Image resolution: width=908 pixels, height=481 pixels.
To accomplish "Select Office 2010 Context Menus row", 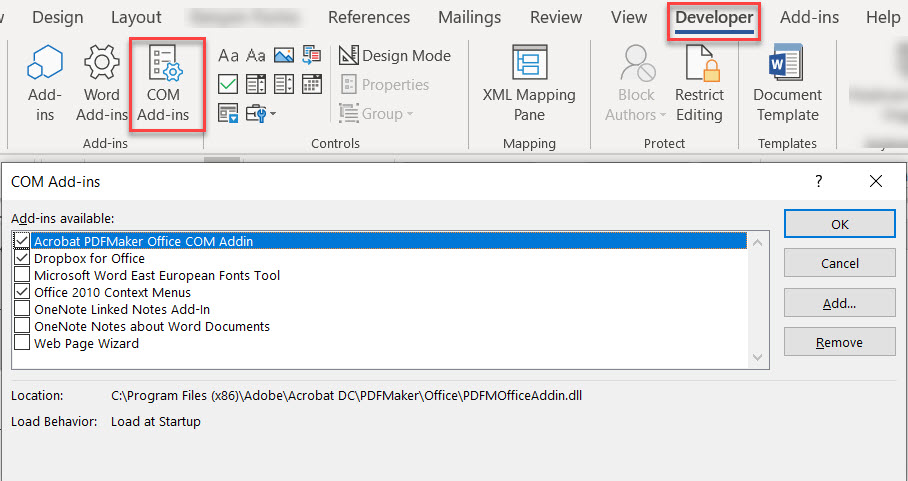I will coord(380,292).
